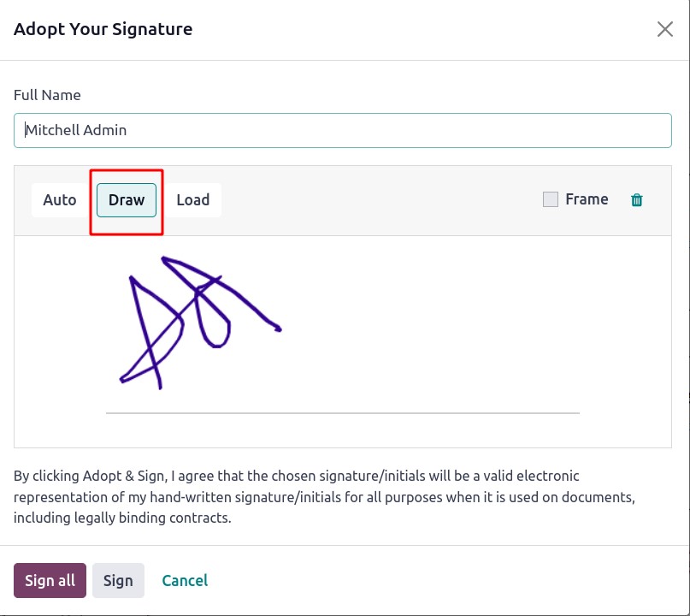Screen dimensions: 690x616
Task: Open the Load signature tab
Action: pyautogui.click(x=192, y=200)
